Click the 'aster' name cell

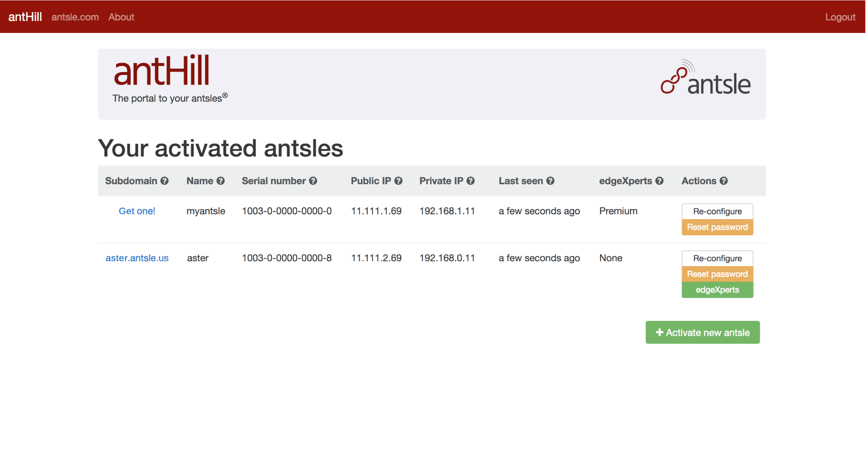click(197, 258)
